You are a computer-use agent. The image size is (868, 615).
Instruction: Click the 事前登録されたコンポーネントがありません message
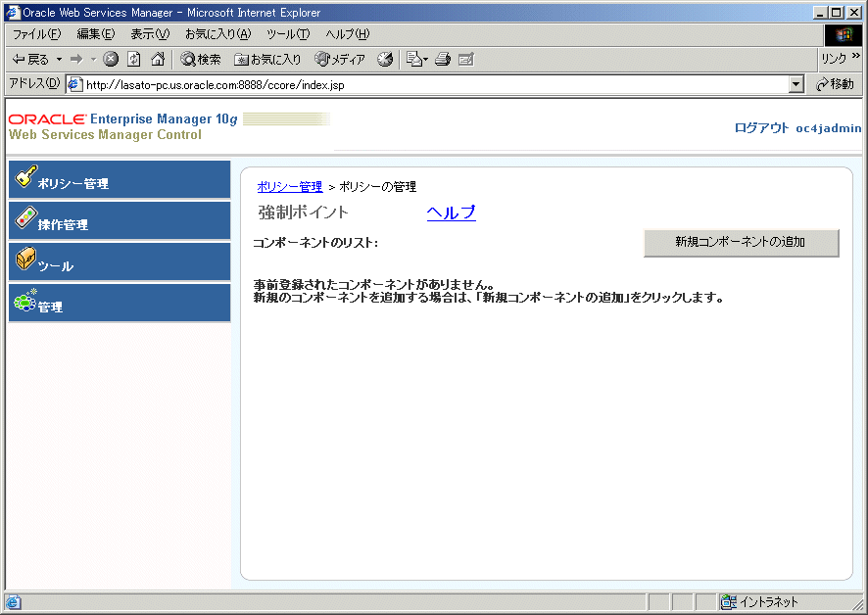click(x=373, y=285)
